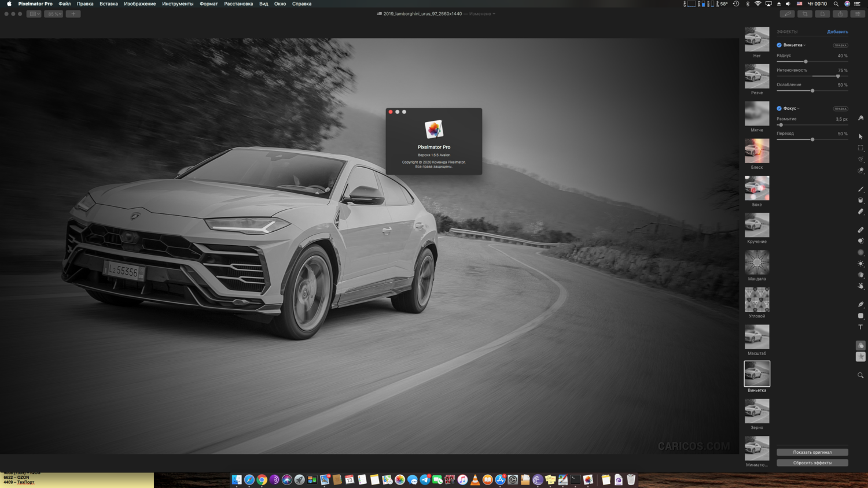Select the Резче effect preset thumbnail
Screen dimensions: 868x488
(x=757, y=76)
